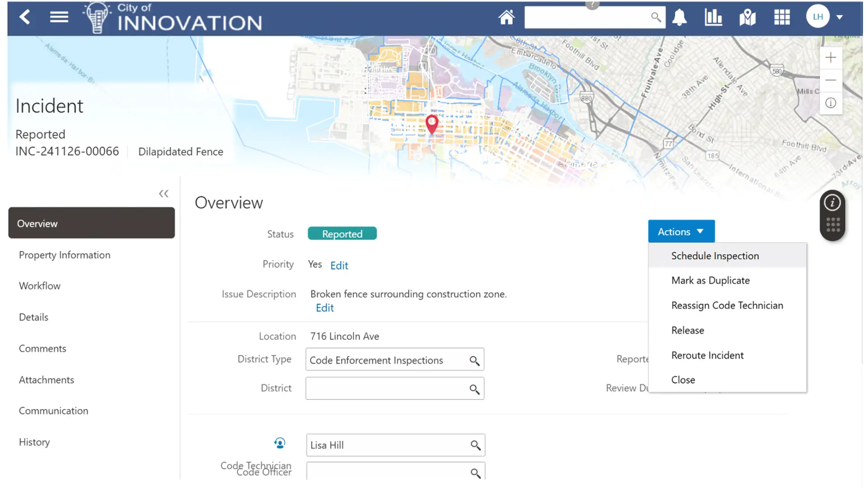The width and height of the screenshot is (868, 488).
Task: Open District Type lookup search
Action: click(474, 361)
